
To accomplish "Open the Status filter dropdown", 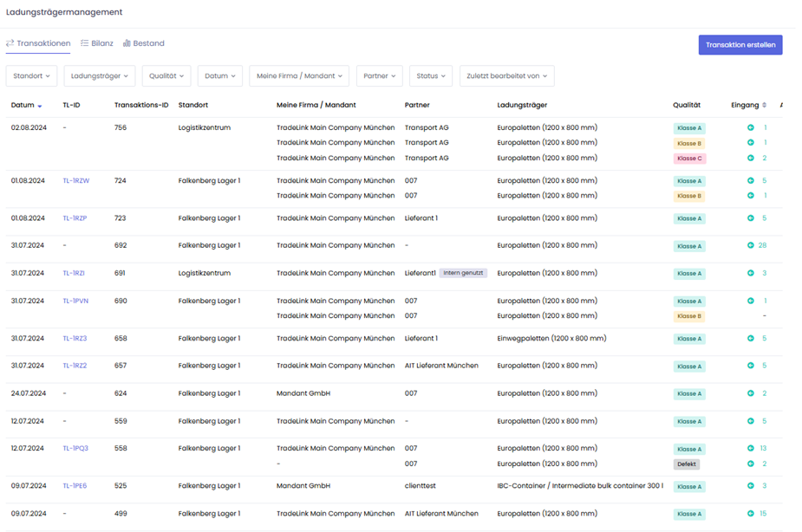I will 430,76.
